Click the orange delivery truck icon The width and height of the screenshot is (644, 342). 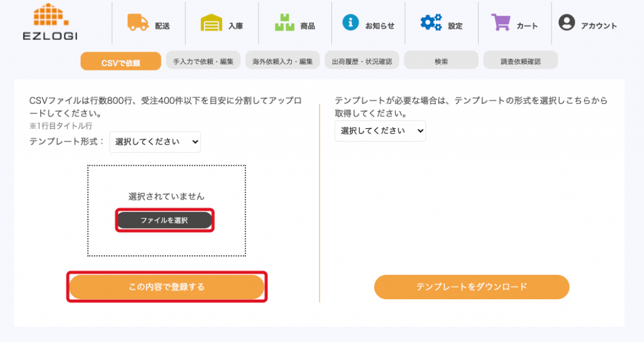[138, 23]
